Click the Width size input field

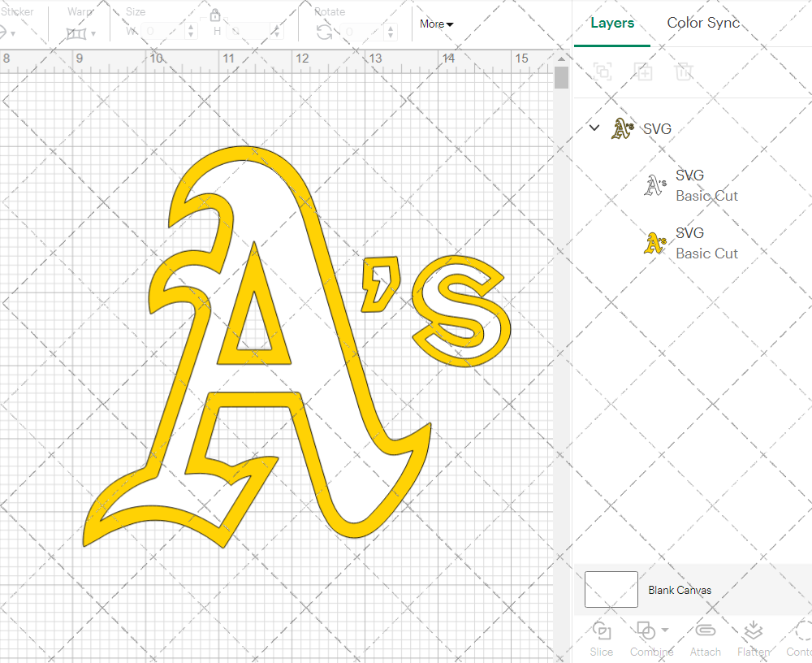(x=162, y=32)
